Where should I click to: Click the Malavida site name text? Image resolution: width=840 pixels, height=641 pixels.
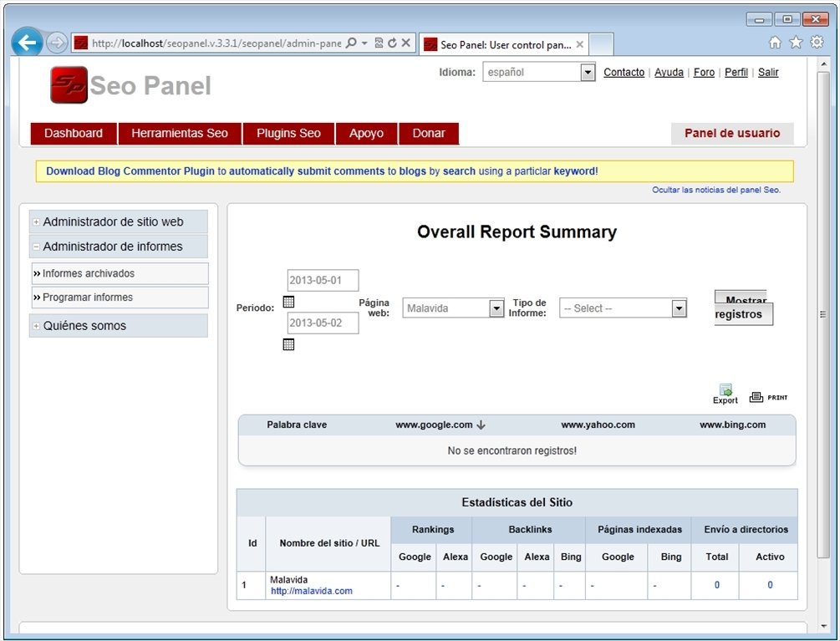coord(288,580)
